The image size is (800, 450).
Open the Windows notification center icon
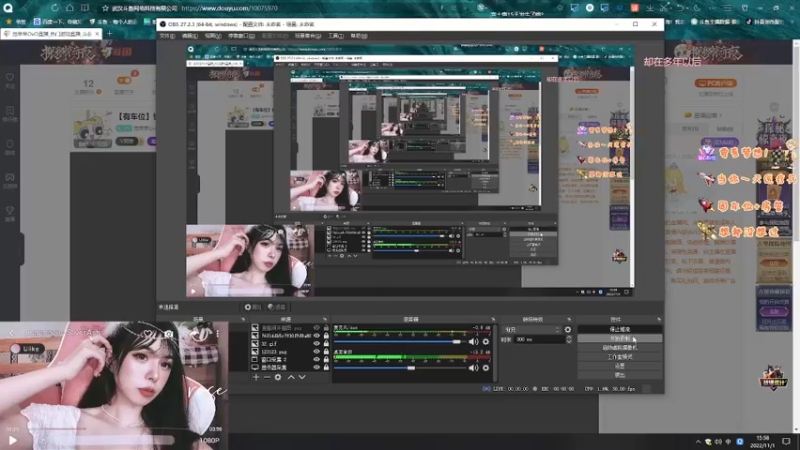tap(786, 441)
